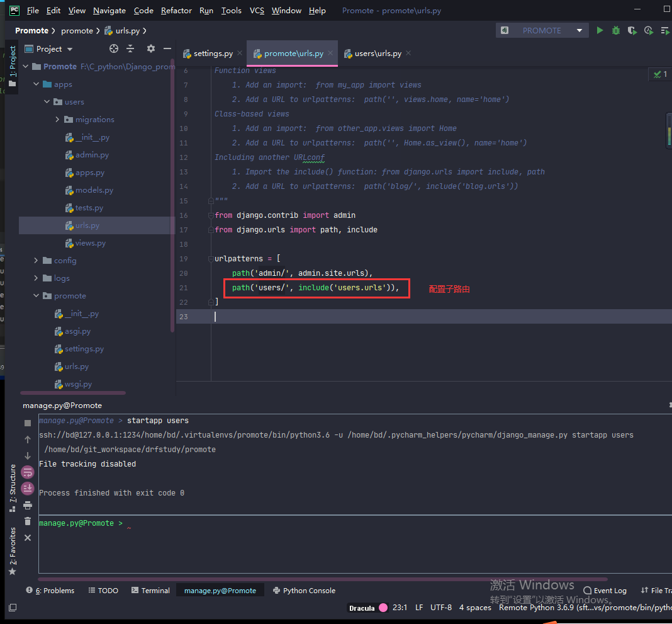Collapse the users folder
Viewport: 672px width, 624px height.
point(47,101)
